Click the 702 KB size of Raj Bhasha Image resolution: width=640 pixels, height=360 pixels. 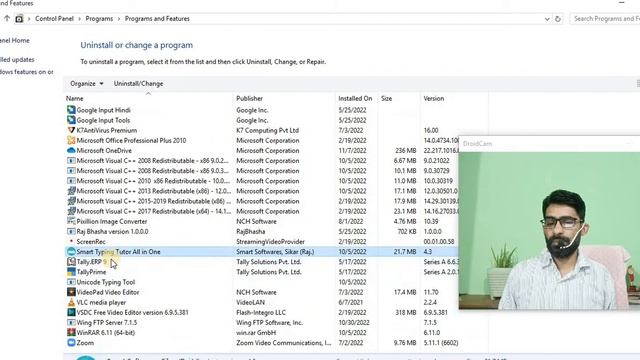point(407,231)
